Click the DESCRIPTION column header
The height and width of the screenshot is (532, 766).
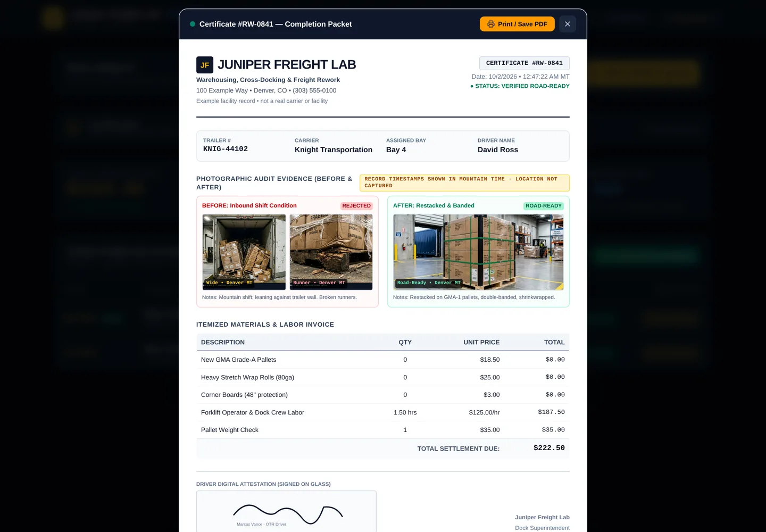coord(223,342)
